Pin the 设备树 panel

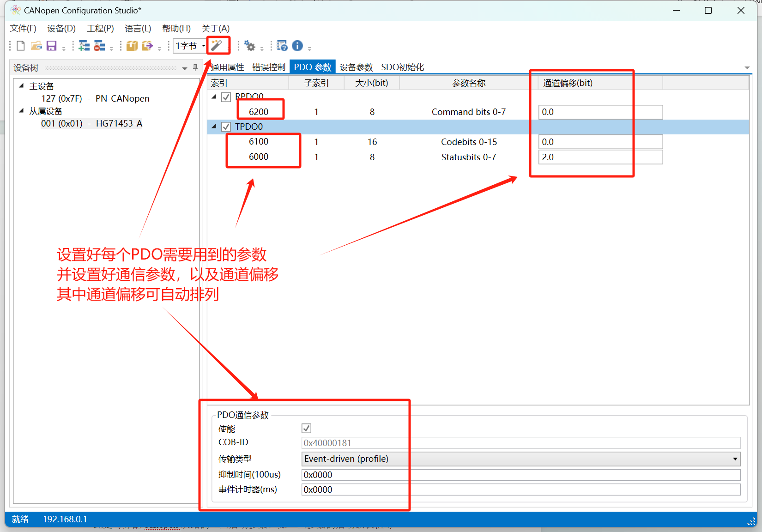coord(195,68)
